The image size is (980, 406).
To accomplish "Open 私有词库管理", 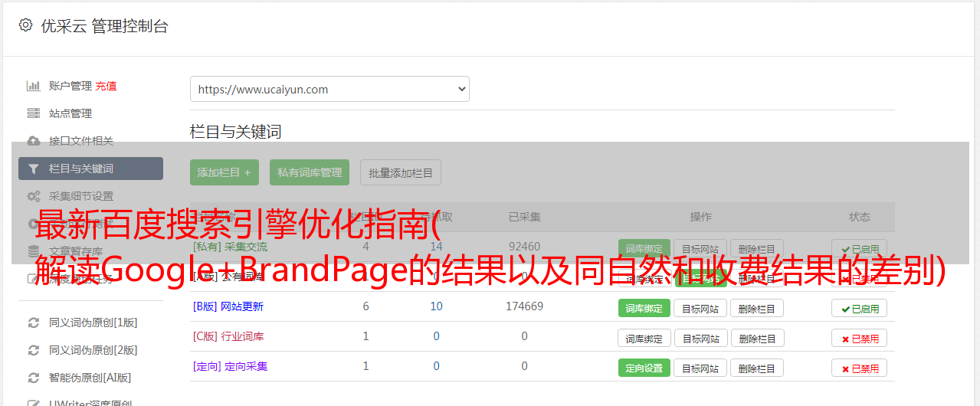I will click(310, 172).
